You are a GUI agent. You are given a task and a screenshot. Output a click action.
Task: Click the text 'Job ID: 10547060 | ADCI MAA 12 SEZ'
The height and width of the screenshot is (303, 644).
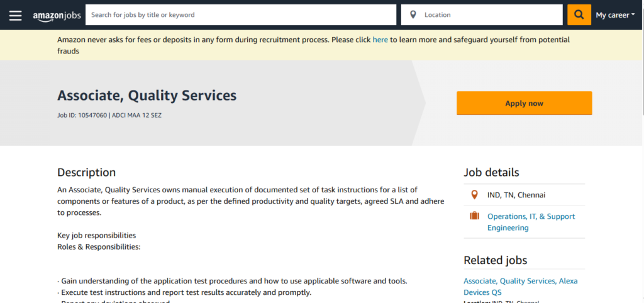[109, 116]
